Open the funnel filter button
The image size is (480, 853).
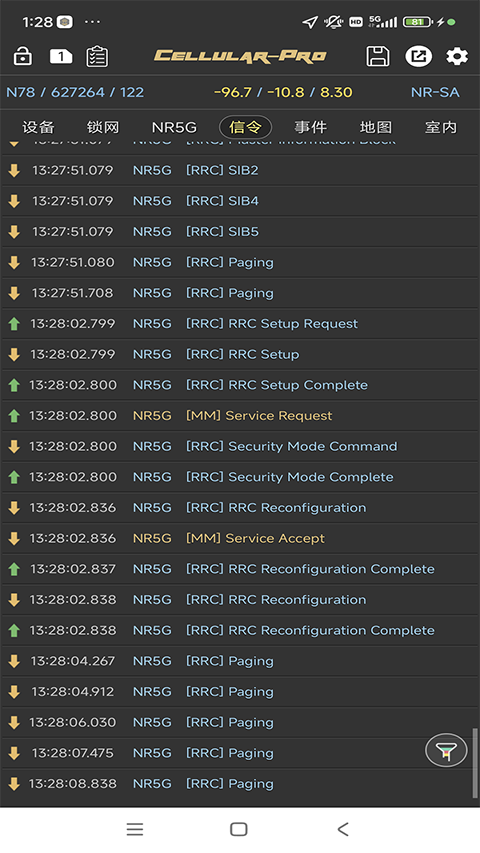tap(446, 751)
